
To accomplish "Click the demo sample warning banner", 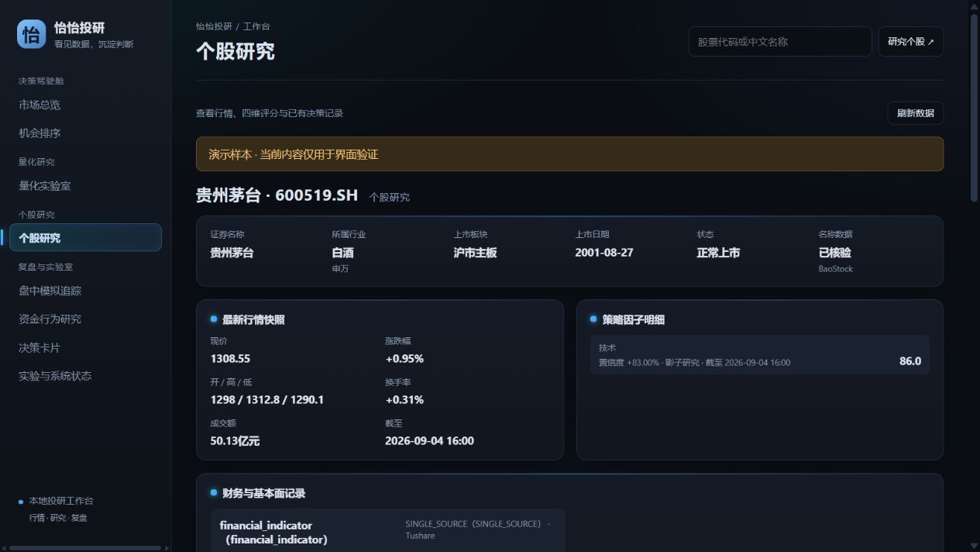I will (x=569, y=154).
